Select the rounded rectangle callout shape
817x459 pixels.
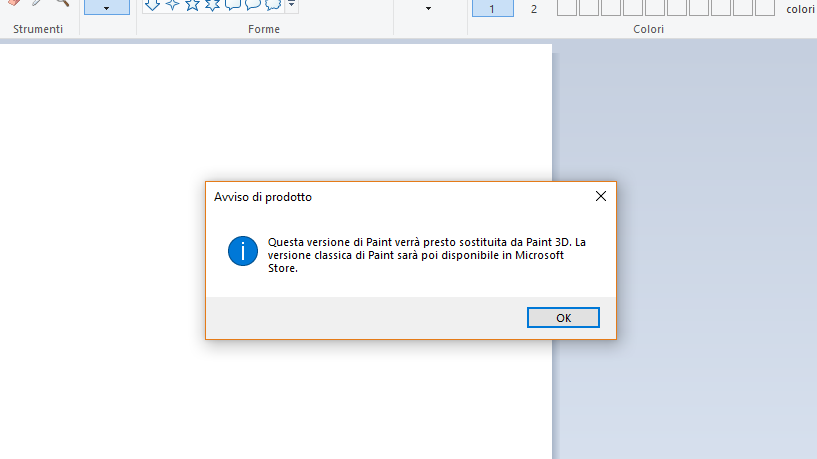(232, 5)
